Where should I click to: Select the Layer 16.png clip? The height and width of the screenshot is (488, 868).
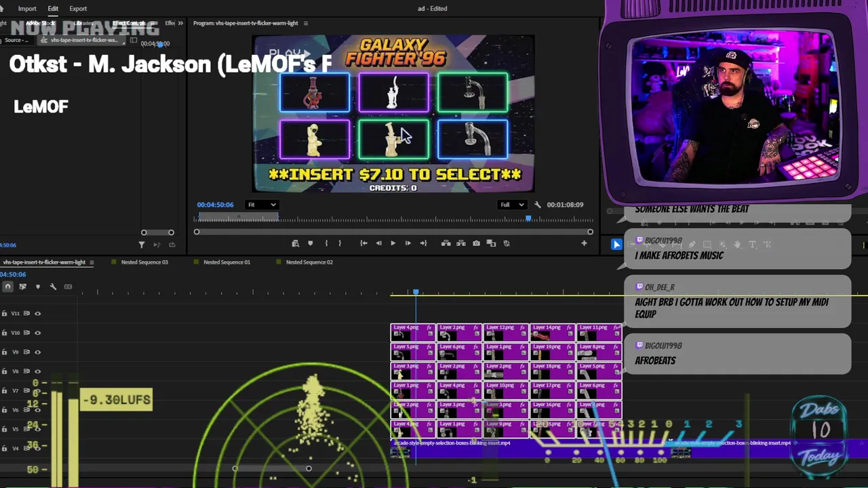coord(552,409)
